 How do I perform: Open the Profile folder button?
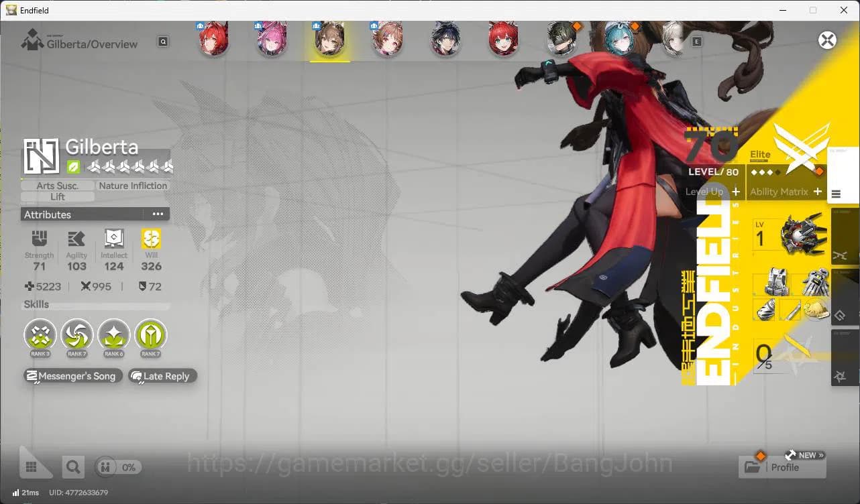[x=782, y=466]
